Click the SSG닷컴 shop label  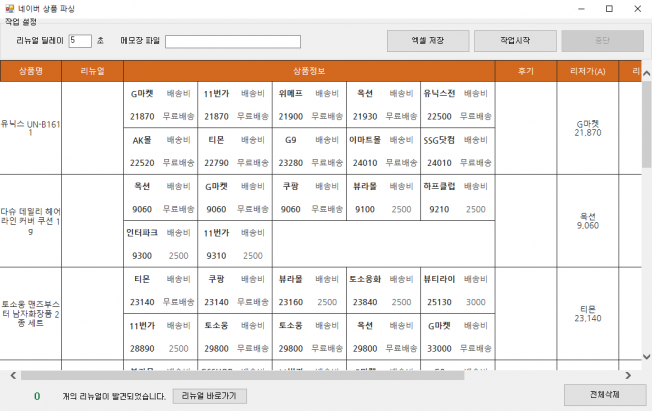tap(439, 140)
